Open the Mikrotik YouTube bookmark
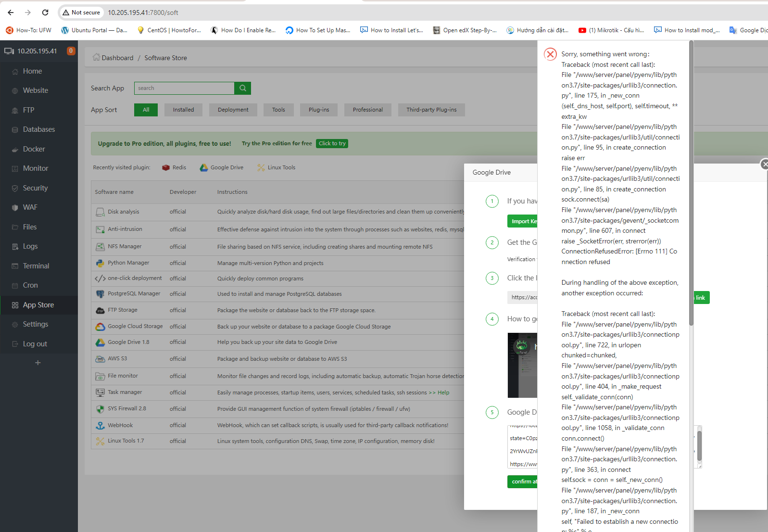Screen dimensions: 768x532 pos(611,30)
